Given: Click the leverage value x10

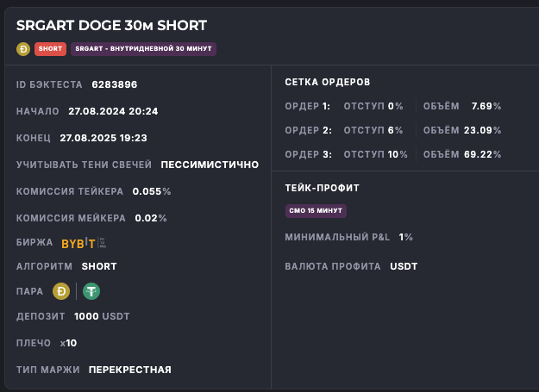Looking at the screenshot, I should pyautogui.click(x=68, y=343).
